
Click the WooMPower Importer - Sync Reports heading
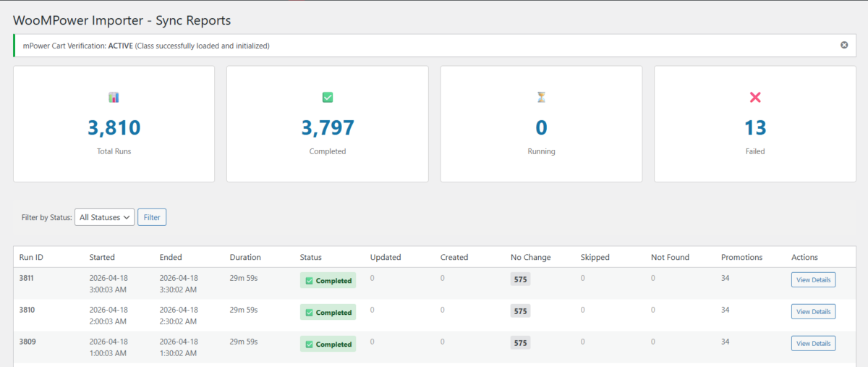point(122,20)
